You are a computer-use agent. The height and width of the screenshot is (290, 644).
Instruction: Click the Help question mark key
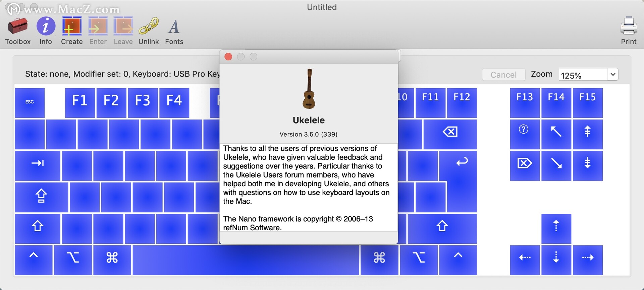pos(525,134)
